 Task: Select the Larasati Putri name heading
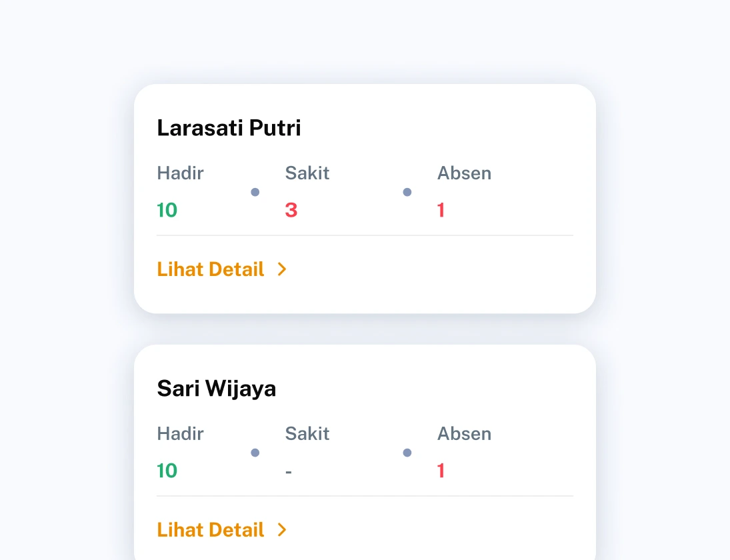click(229, 128)
